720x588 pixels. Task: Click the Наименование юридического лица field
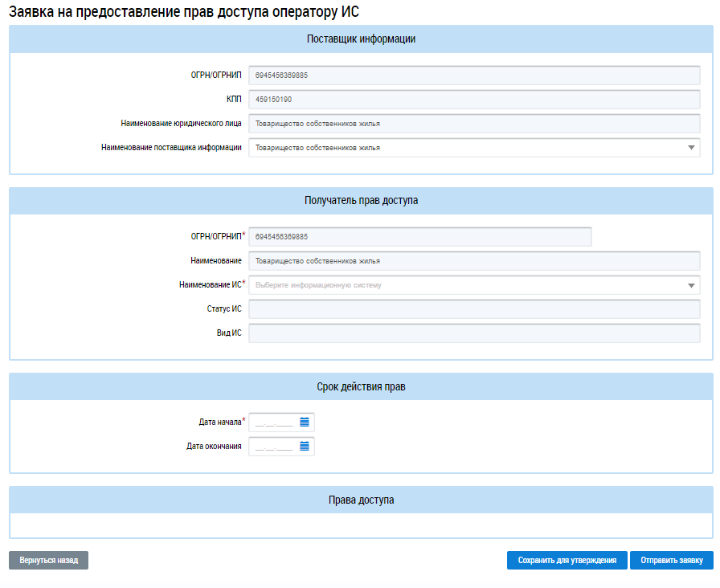click(x=474, y=124)
